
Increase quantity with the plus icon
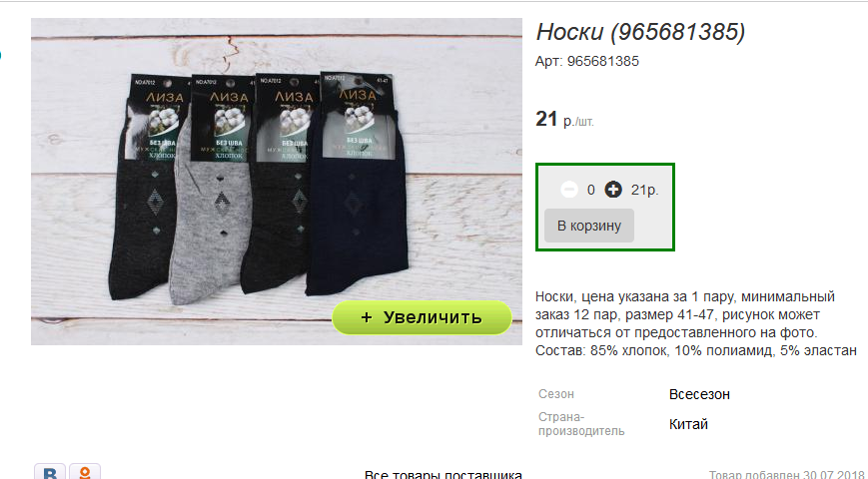pyautogui.click(x=613, y=190)
